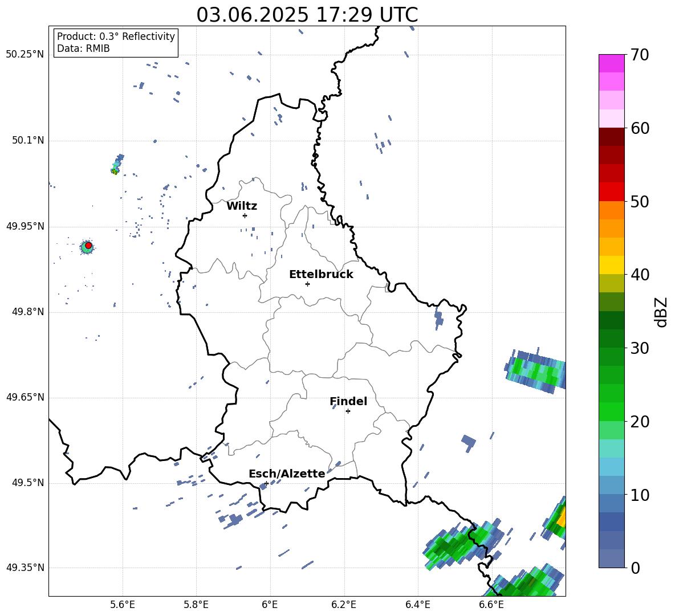Screen dimensions: 675x616
Task: Click the dBZ colorbar axis label
Action: pos(661,312)
